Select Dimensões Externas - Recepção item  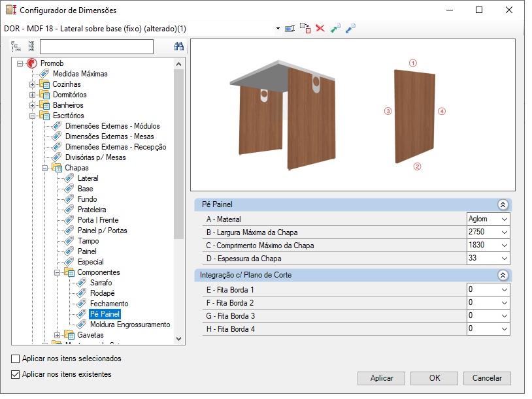tap(116, 147)
